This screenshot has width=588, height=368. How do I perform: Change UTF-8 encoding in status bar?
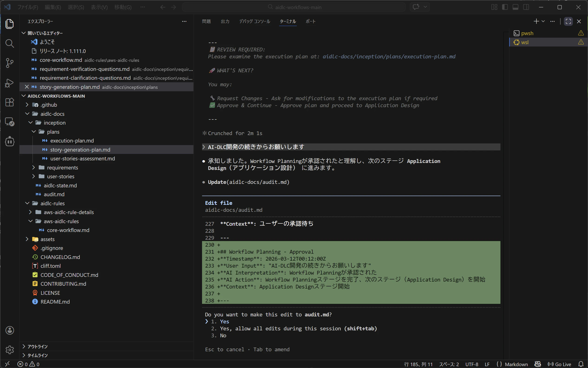pyautogui.click(x=472, y=364)
